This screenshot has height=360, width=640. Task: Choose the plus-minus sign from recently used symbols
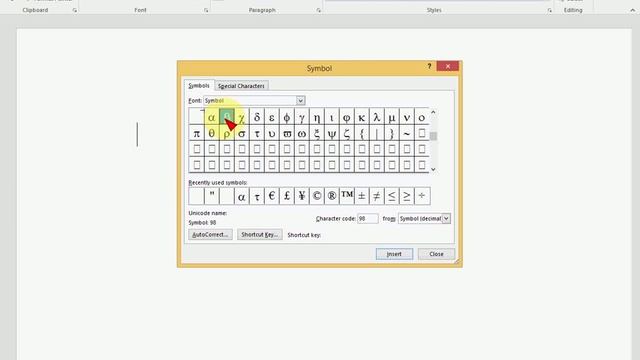[362, 196]
